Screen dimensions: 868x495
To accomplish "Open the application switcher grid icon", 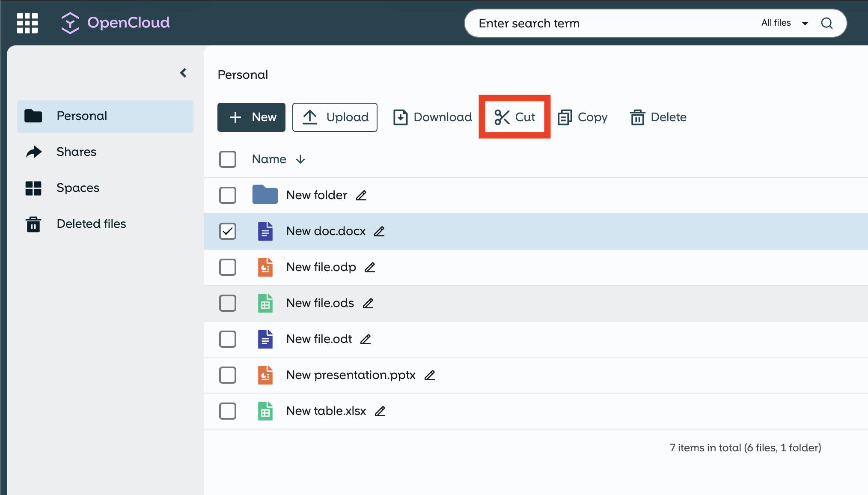I will (x=27, y=23).
